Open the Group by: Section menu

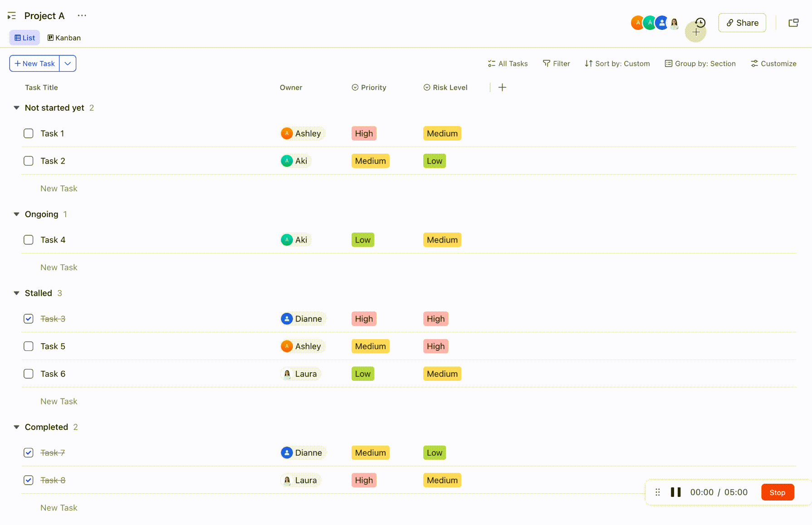[x=700, y=63]
